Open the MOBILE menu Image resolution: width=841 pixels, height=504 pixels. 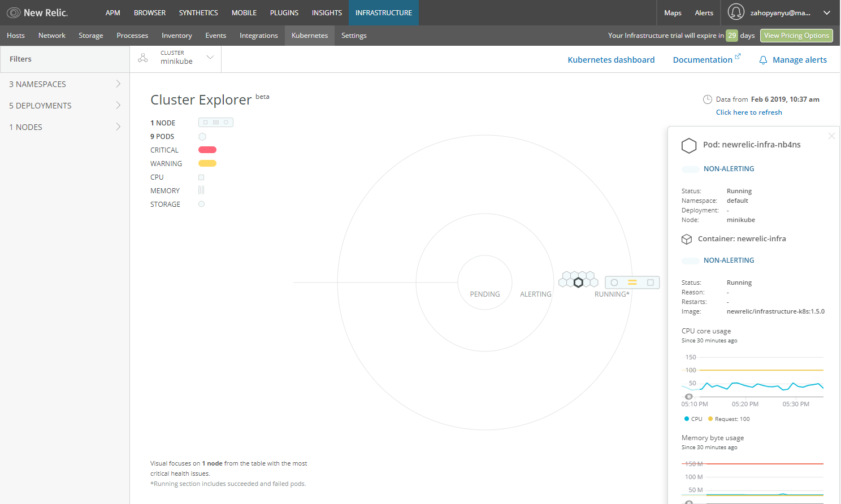[x=244, y=12]
